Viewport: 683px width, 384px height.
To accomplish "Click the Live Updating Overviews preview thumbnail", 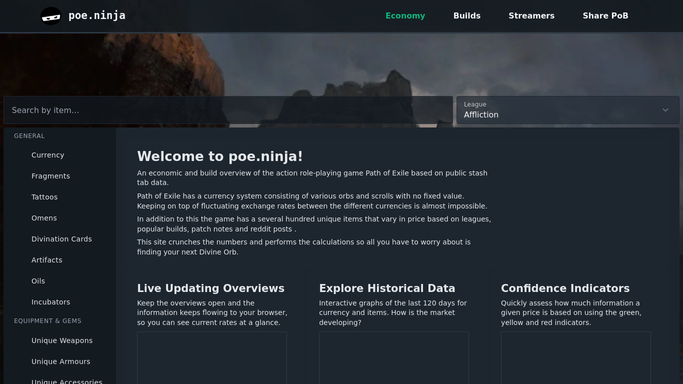I will (212, 358).
